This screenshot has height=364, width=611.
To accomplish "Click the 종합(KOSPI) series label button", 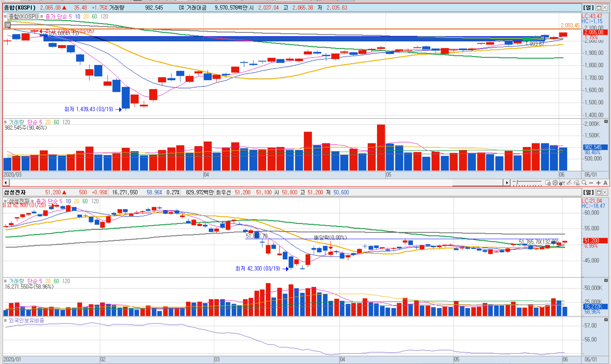I will tap(23, 17).
